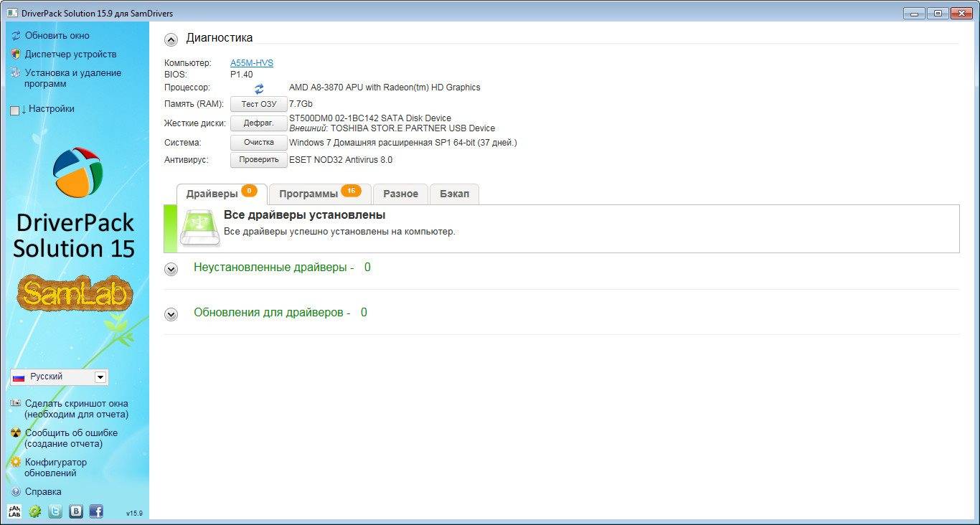Open the Русский language dropdown
Screen dimensions: 980x525
[59, 377]
